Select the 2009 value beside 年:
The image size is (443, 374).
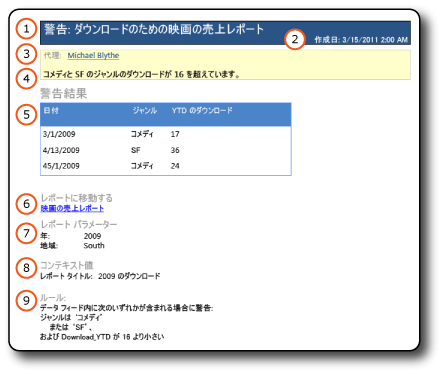point(92,236)
